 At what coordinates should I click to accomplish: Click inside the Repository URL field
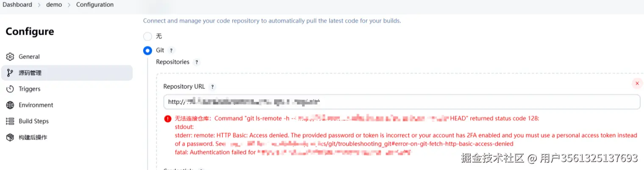click(402, 102)
